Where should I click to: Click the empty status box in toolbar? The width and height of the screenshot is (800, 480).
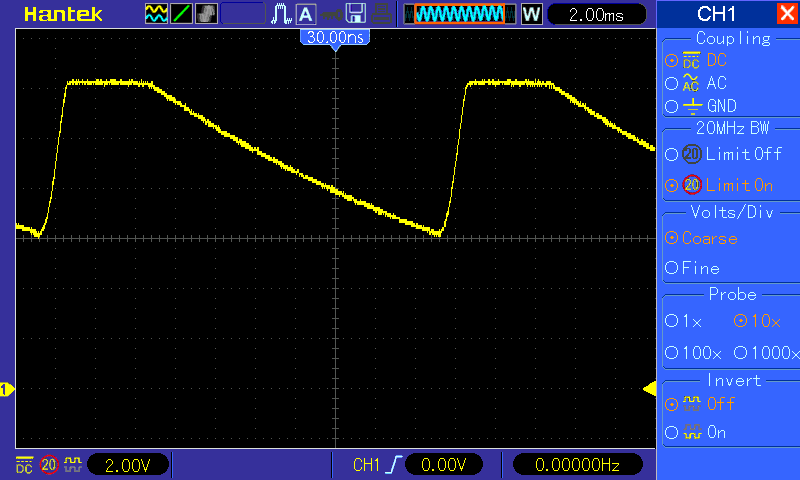point(243,14)
